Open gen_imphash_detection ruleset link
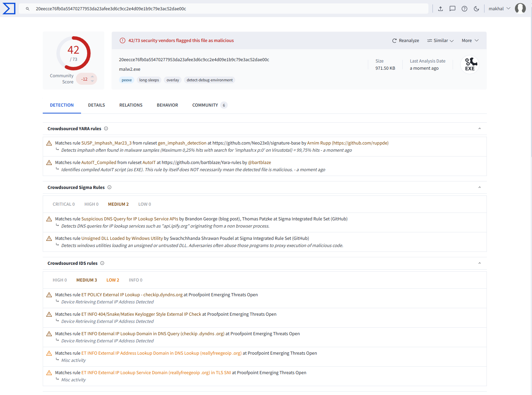The width and height of the screenshot is (532, 395). 182,143
